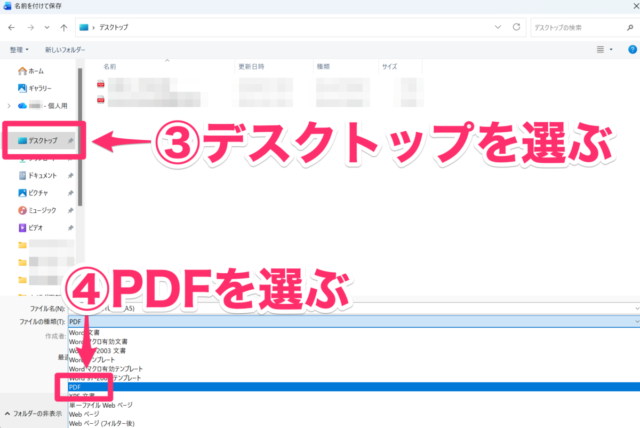Click the Up one folder arrow
Image resolution: width=640 pixels, height=428 pixels.
(x=64, y=28)
